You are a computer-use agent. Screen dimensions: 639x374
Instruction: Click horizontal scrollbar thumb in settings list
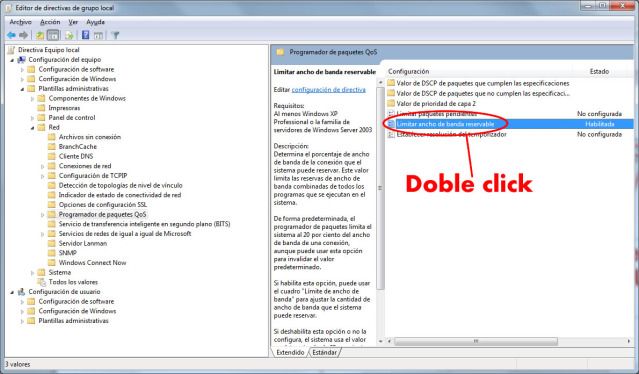click(x=476, y=341)
